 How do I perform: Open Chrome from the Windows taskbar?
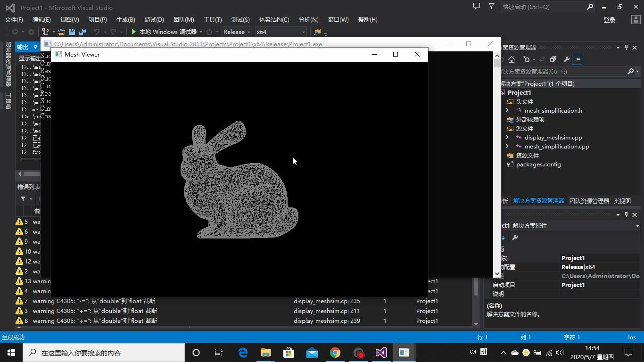pos(335,353)
